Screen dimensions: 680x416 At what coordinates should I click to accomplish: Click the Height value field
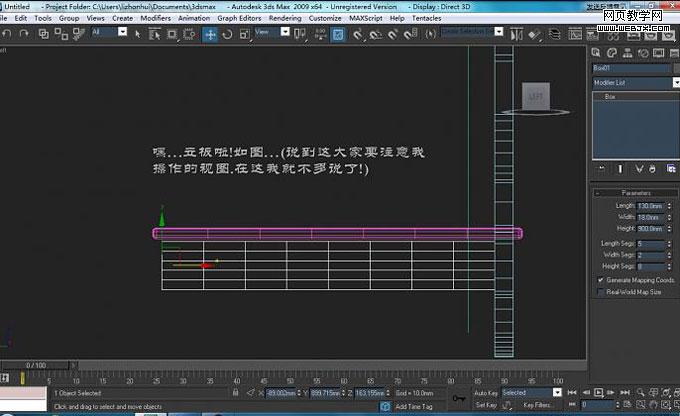(651, 229)
